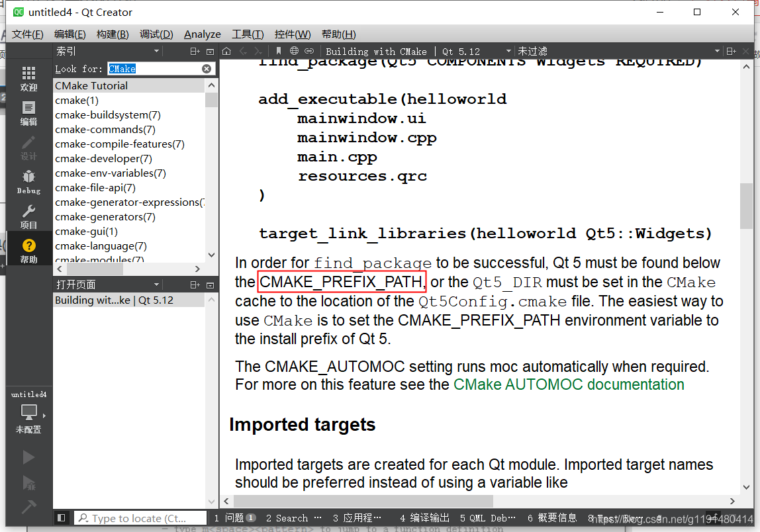Open the 调试(D) menu
The image size is (760, 532).
pos(156,34)
